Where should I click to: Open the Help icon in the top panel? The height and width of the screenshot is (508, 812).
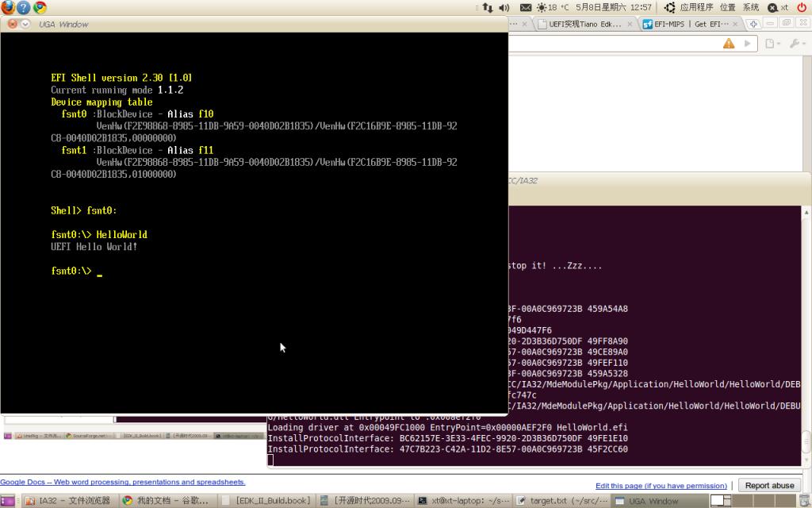tap(24, 6)
